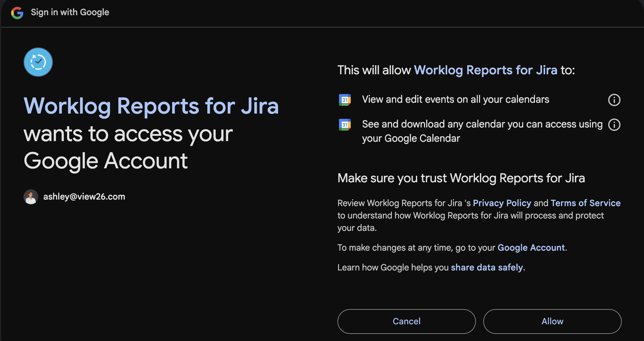This screenshot has width=644, height=341.
Task: Click Allow to grant calendar access
Action: [x=552, y=322]
